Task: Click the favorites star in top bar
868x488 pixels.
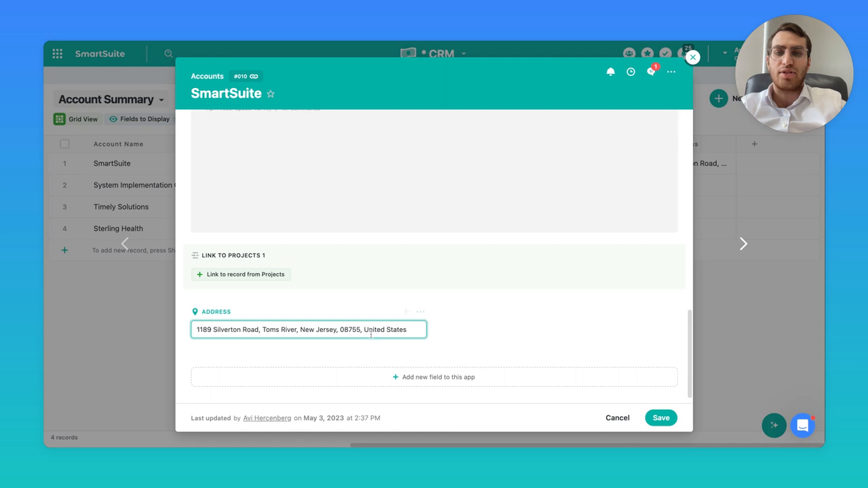Action: click(x=648, y=54)
